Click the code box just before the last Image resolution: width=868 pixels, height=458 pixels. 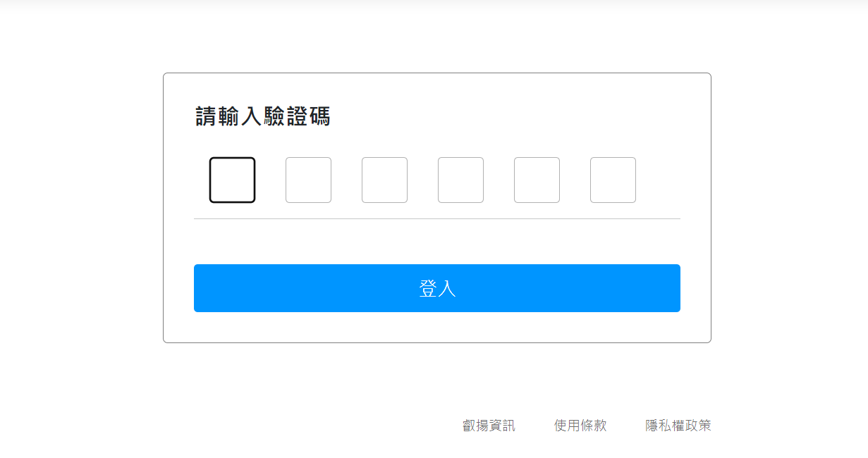click(x=537, y=180)
